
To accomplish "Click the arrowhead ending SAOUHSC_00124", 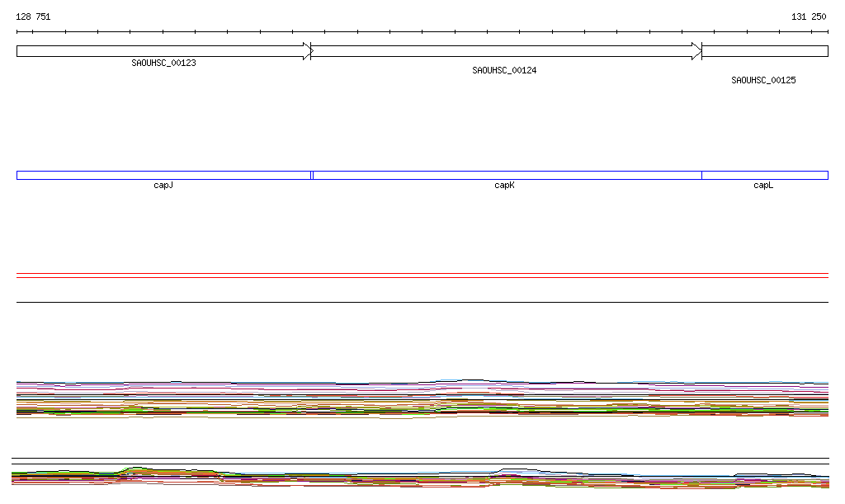I will point(696,51).
